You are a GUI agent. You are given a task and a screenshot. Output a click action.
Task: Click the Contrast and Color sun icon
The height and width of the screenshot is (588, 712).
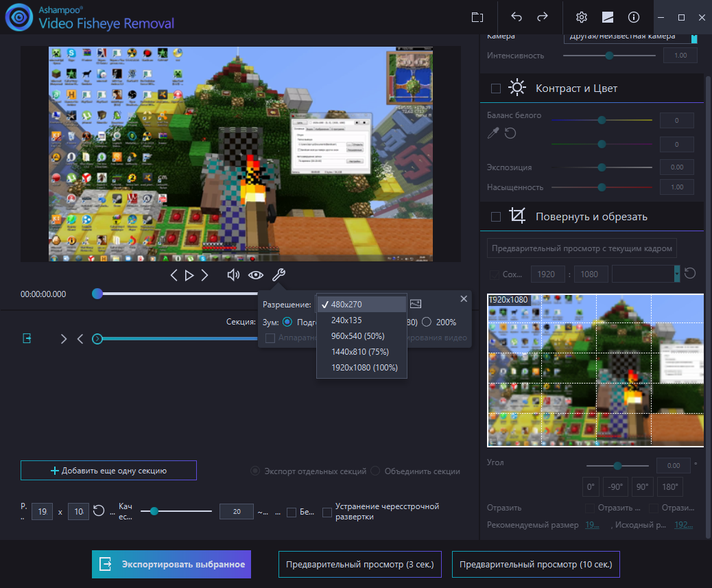pyautogui.click(x=517, y=86)
